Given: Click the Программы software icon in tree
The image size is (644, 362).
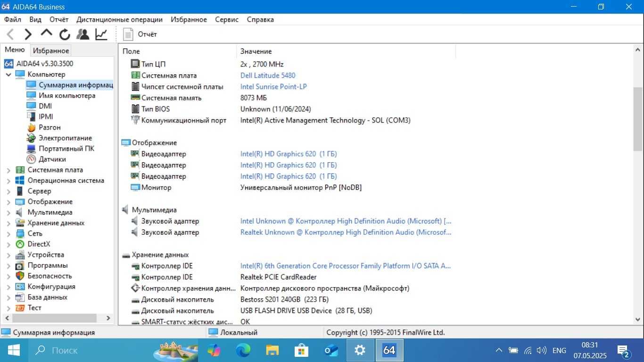Looking at the screenshot, I should click(20, 265).
